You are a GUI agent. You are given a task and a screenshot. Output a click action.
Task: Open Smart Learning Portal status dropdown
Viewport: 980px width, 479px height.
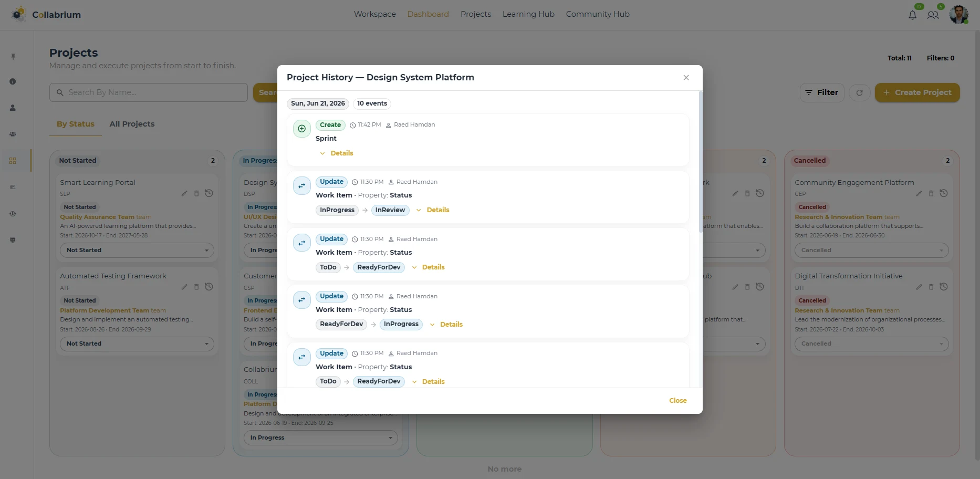137,251
